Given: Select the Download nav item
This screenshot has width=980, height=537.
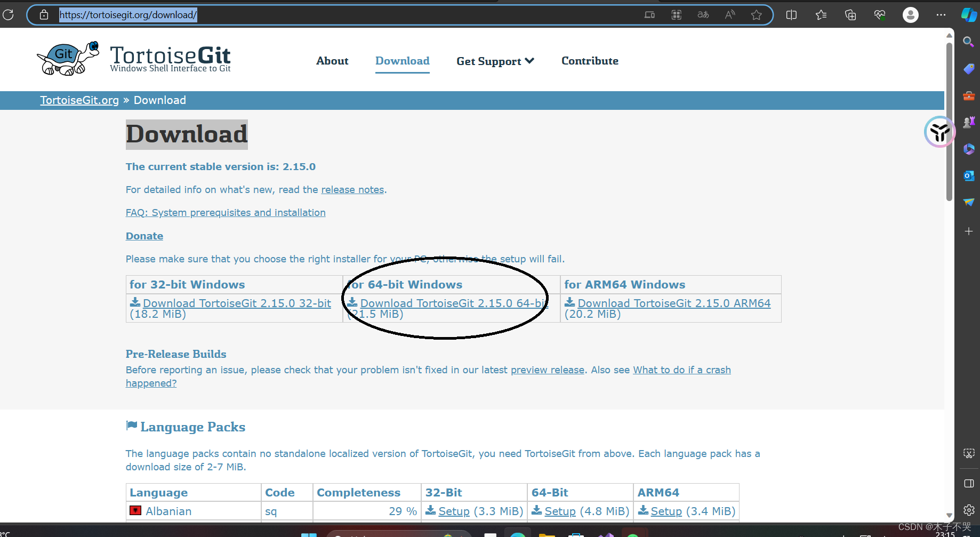Looking at the screenshot, I should [x=403, y=61].
